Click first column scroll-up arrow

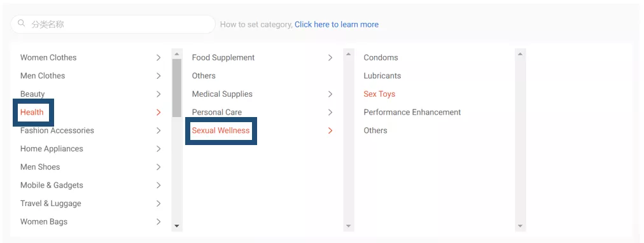click(177, 54)
